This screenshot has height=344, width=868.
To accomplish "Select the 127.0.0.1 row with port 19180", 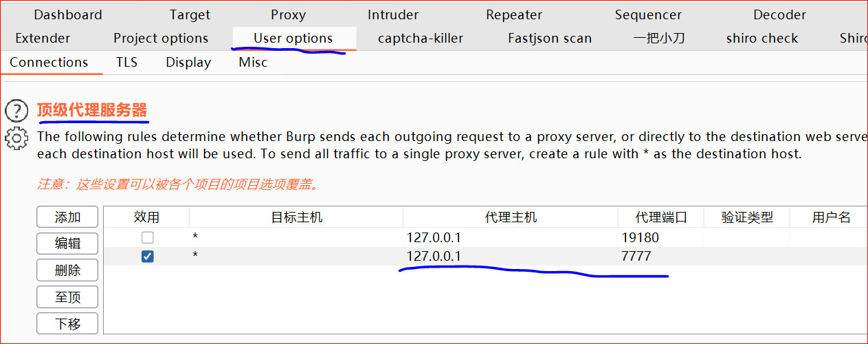I will point(485,238).
